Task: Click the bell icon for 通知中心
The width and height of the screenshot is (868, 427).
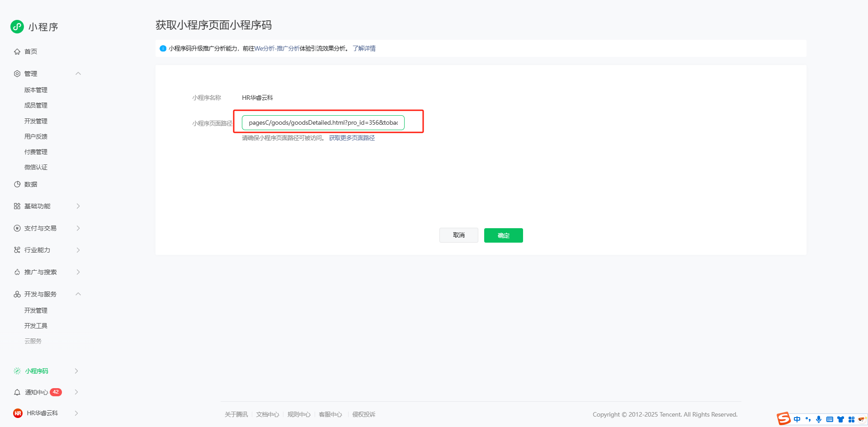Action: [17, 392]
